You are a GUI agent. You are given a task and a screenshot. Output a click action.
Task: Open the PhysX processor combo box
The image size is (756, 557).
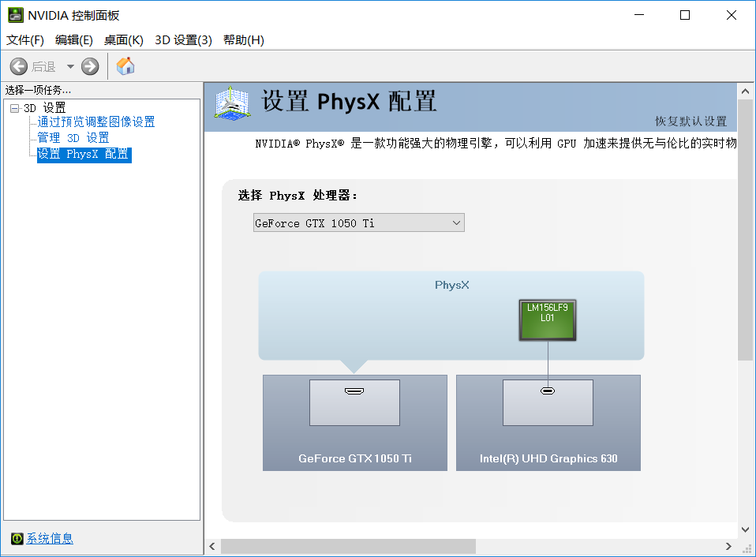[358, 223]
